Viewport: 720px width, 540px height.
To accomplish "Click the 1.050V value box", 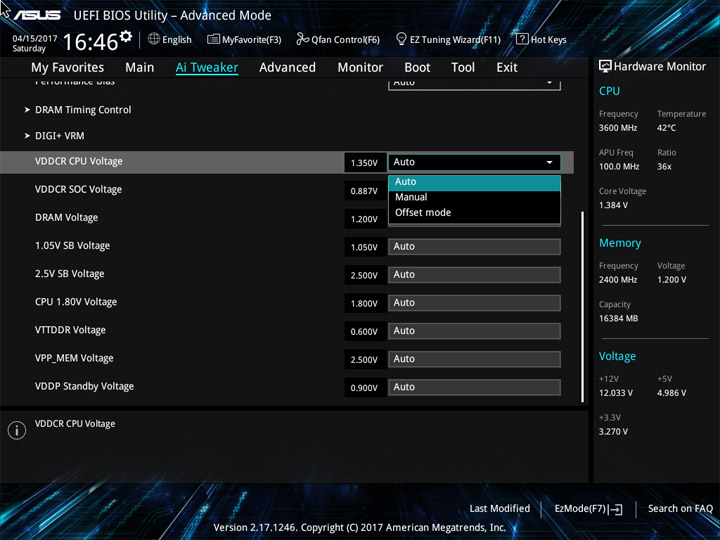I will point(365,247).
